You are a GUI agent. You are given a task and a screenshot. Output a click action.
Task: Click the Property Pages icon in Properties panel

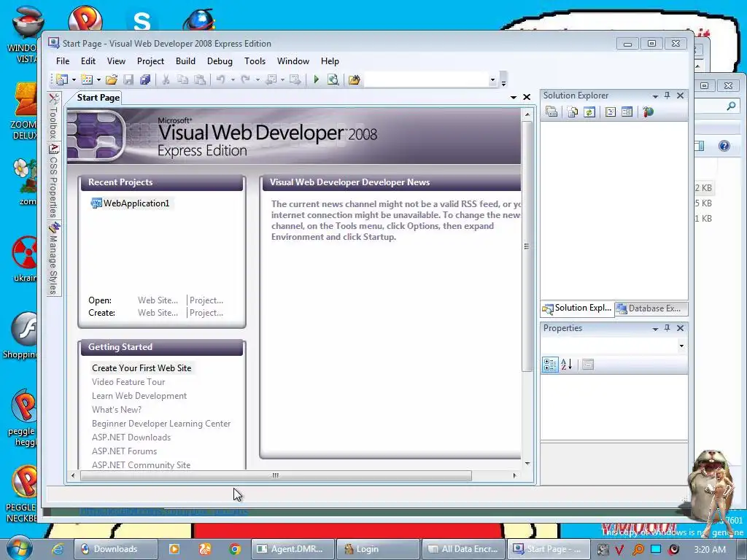(x=588, y=365)
